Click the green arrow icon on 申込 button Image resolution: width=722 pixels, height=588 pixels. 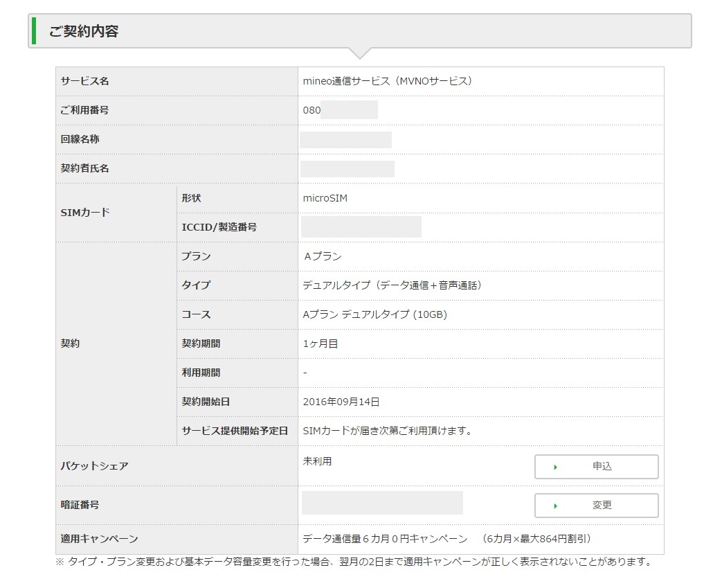(x=555, y=467)
